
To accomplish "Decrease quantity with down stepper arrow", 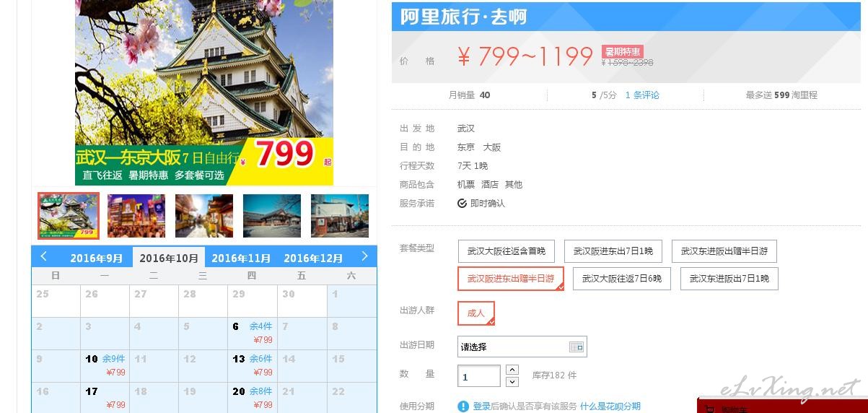I will click(512, 381).
